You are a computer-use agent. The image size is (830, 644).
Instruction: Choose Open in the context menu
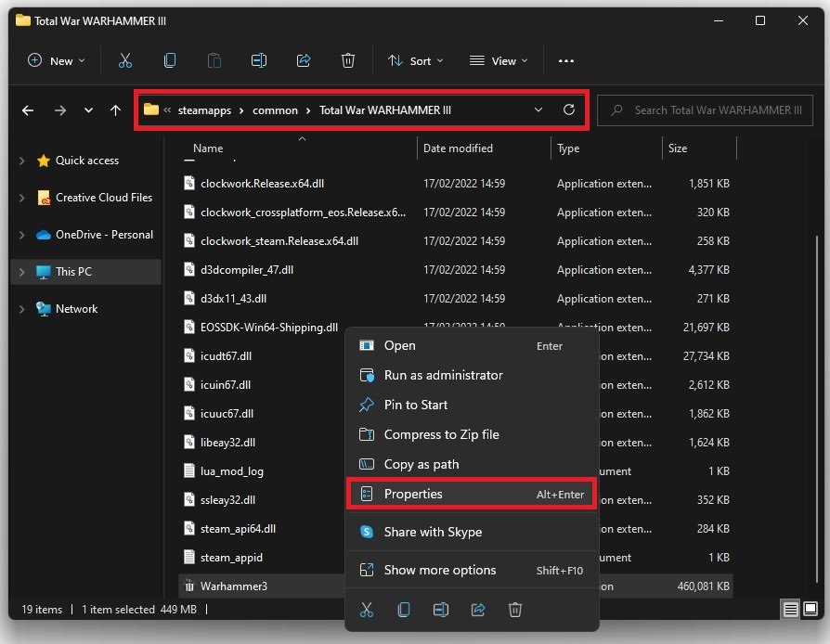point(472,345)
